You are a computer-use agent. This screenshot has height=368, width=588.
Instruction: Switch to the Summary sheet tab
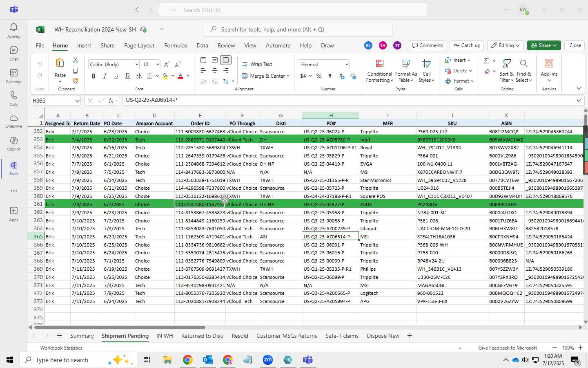(82, 336)
